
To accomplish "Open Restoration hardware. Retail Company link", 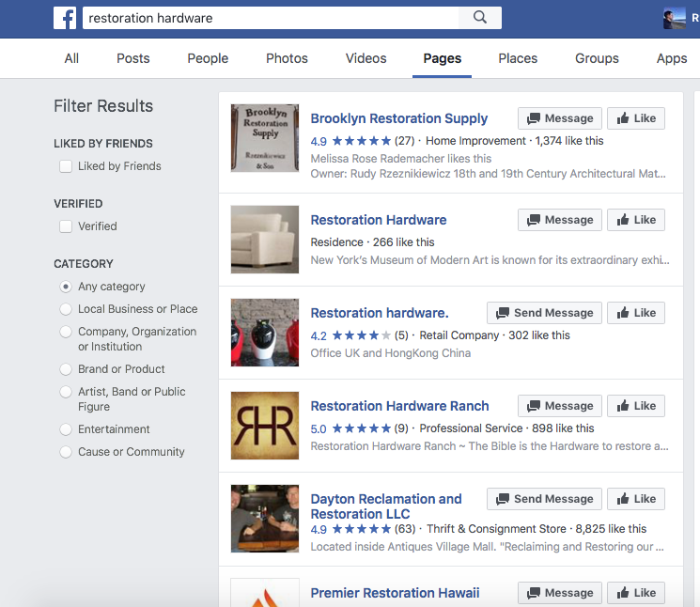I will [x=380, y=313].
